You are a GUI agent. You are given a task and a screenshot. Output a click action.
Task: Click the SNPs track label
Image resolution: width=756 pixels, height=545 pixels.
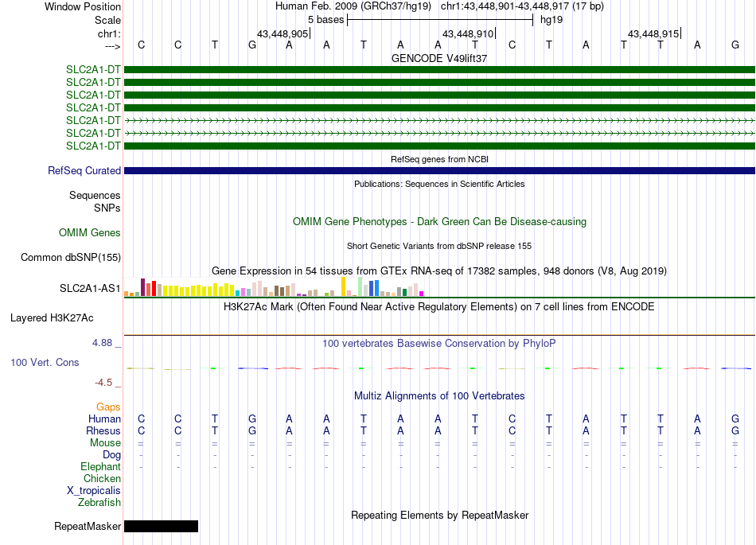point(107,208)
